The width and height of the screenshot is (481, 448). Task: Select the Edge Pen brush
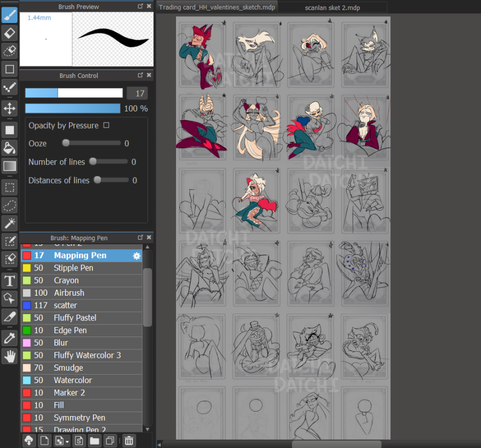81,330
